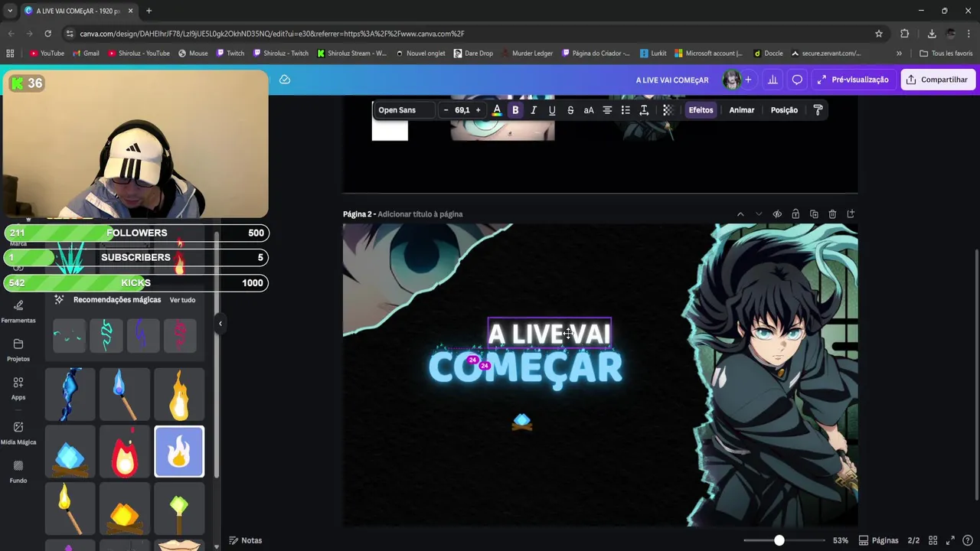
Task: Open transparency checkerboard option
Action: click(x=668, y=110)
